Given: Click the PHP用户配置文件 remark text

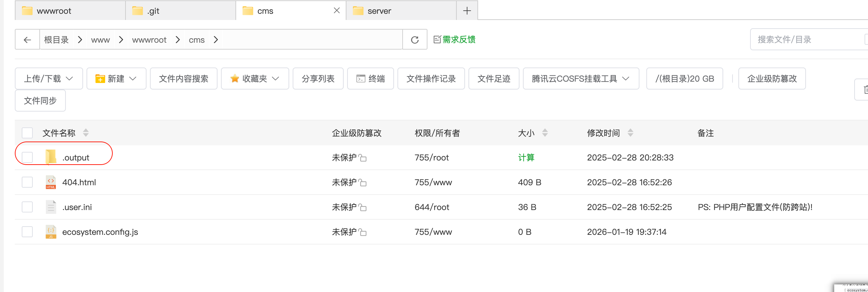Looking at the screenshot, I should 755,207.
